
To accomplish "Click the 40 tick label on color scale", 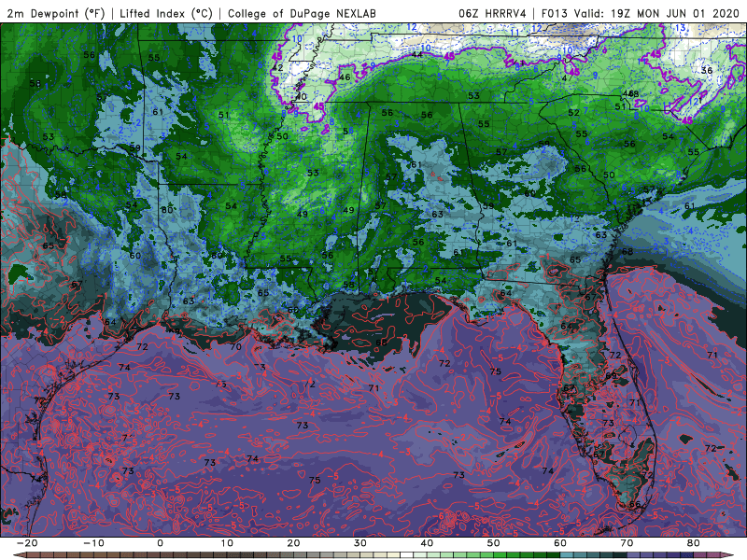I will (x=427, y=543).
